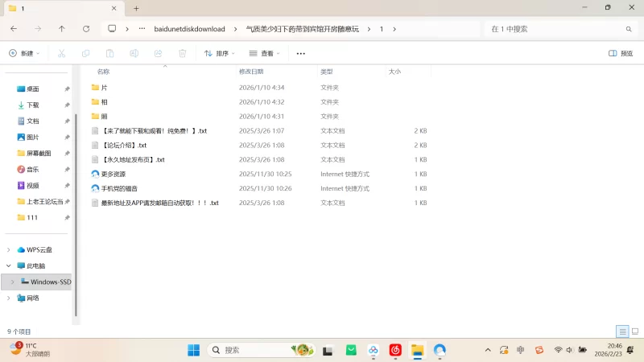Open the 更多资源 Internet shortcut

(x=114, y=174)
